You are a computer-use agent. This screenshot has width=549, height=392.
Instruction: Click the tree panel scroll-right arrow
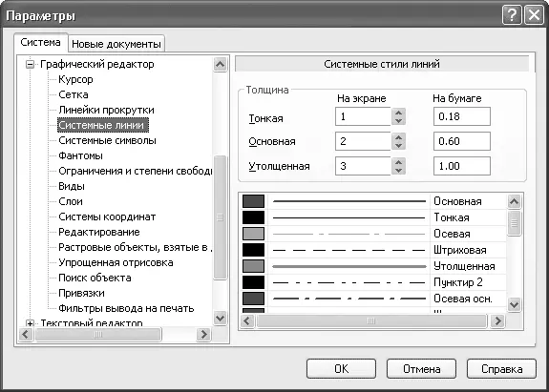pyautogui.click(x=203, y=335)
